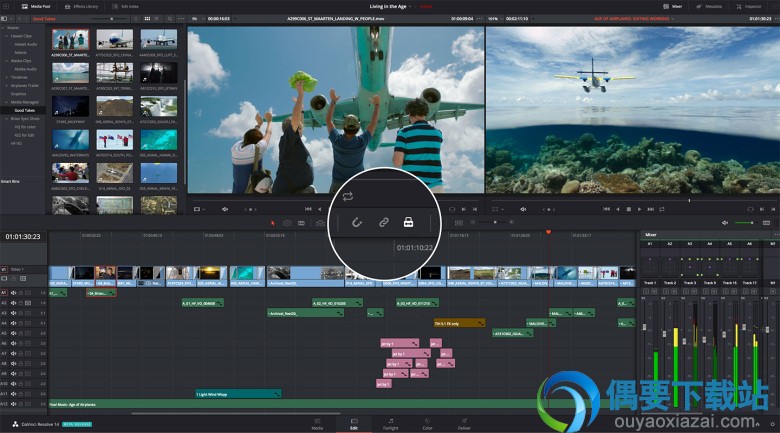Lock audio track A3

tap(21, 313)
